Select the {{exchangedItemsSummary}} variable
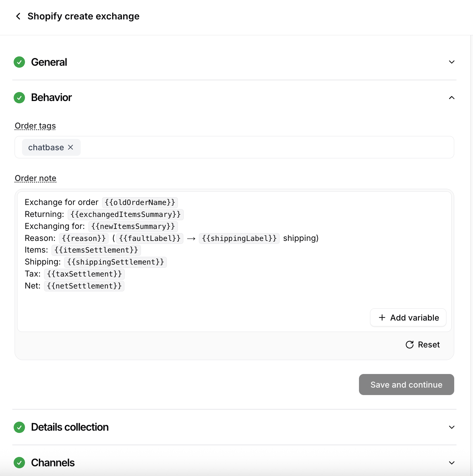 pos(126,214)
